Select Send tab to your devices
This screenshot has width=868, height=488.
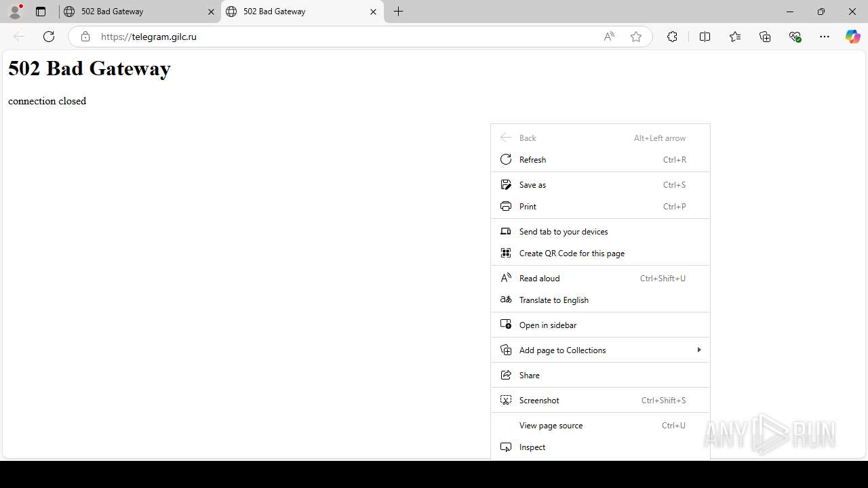coord(600,232)
